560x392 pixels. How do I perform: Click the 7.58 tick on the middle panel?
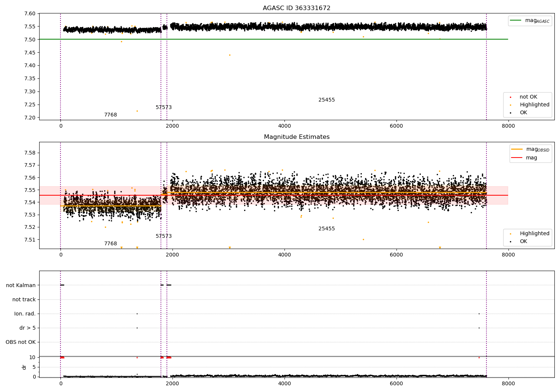[x=30, y=153]
